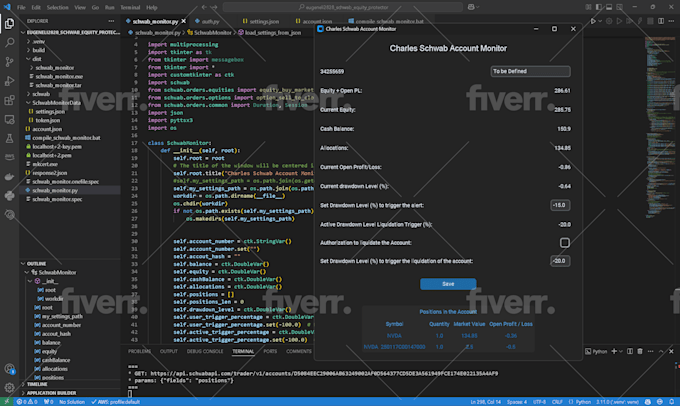
Task: Toggle the Panel layout icon in title bar
Action: [x=609, y=7]
